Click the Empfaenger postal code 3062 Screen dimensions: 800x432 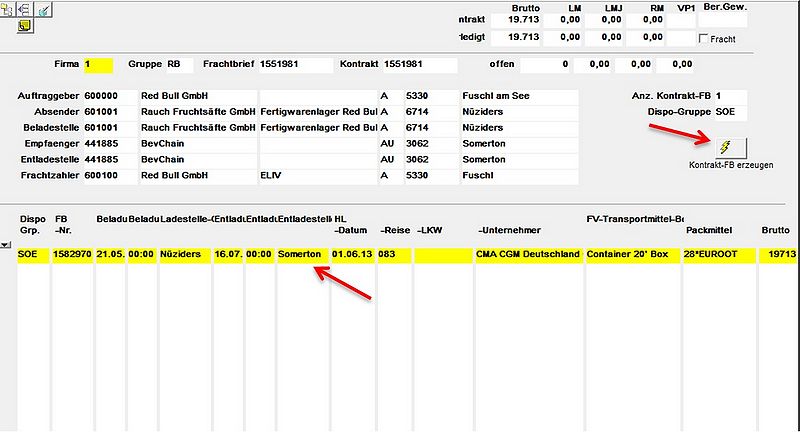pyautogui.click(x=432, y=144)
